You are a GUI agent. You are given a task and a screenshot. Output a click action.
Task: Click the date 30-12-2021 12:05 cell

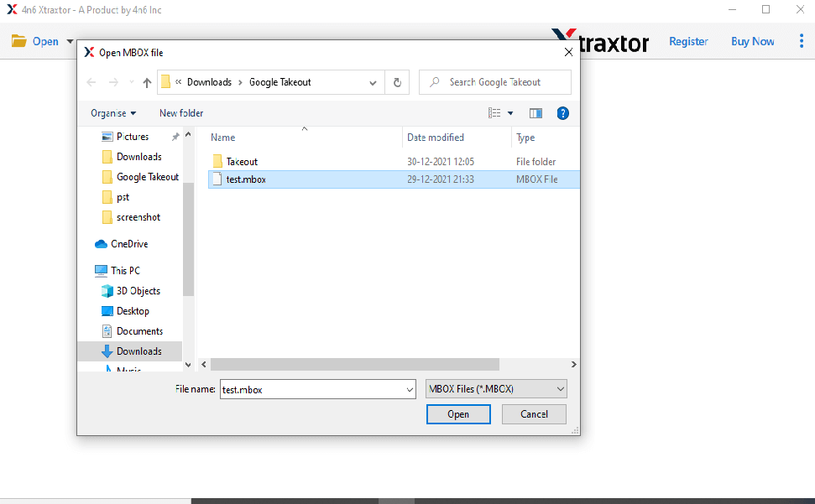pos(441,161)
